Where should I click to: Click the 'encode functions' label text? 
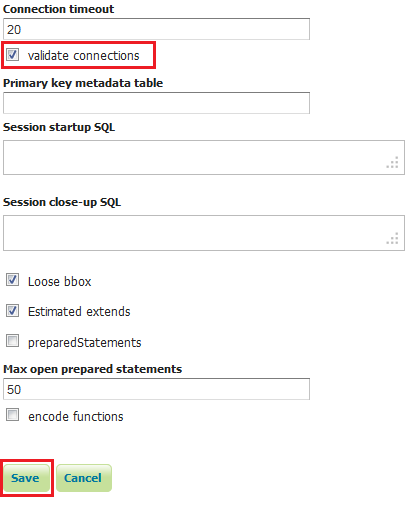tap(76, 416)
